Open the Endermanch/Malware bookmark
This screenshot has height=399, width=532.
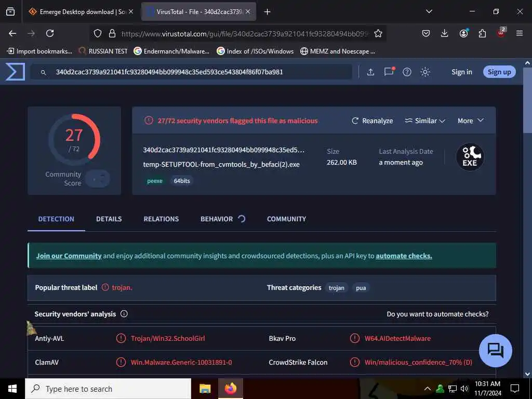[171, 51]
